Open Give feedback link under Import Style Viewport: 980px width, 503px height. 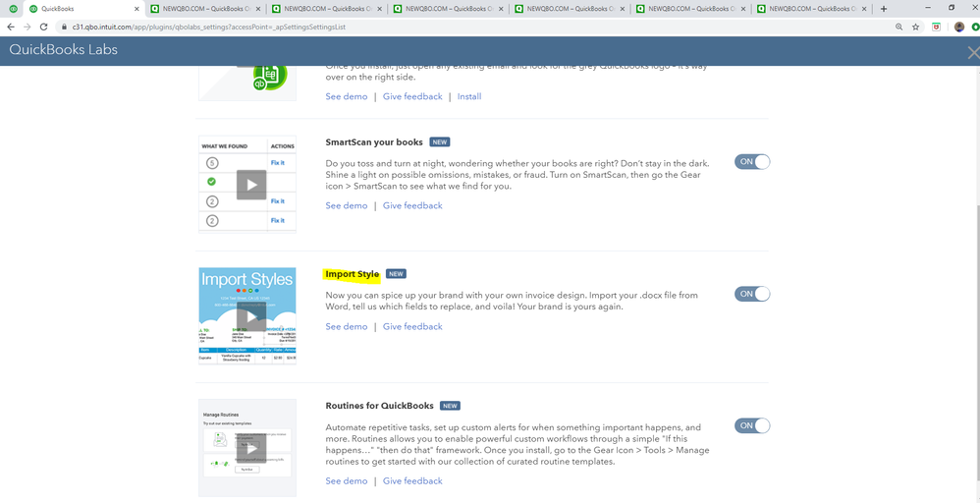pos(412,326)
